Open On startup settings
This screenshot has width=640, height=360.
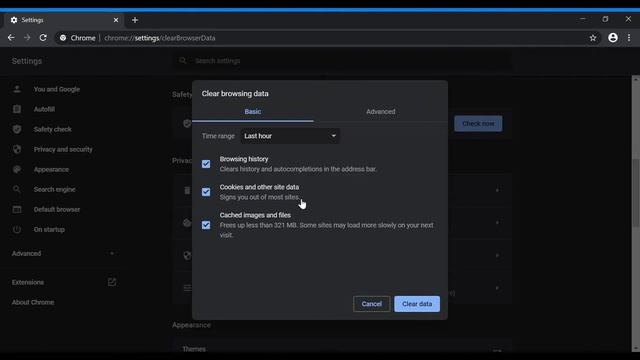[x=49, y=229]
